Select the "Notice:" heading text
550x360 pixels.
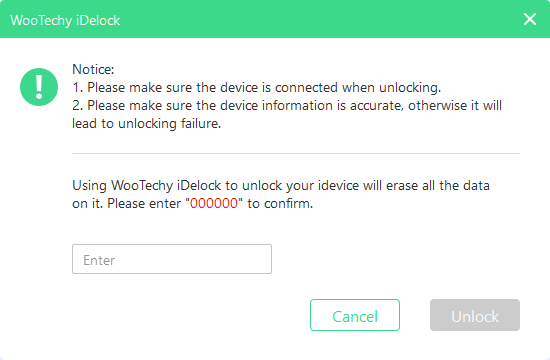click(93, 69)
